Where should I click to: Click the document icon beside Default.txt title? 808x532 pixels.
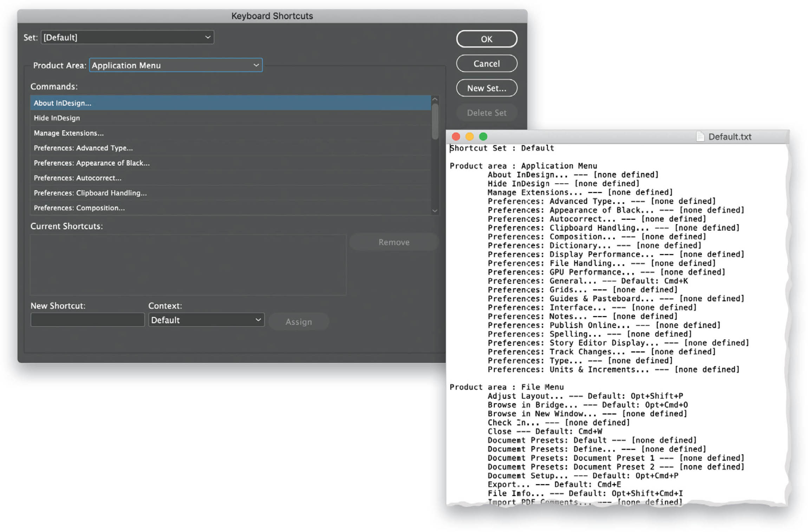click(x=700, y=137)
